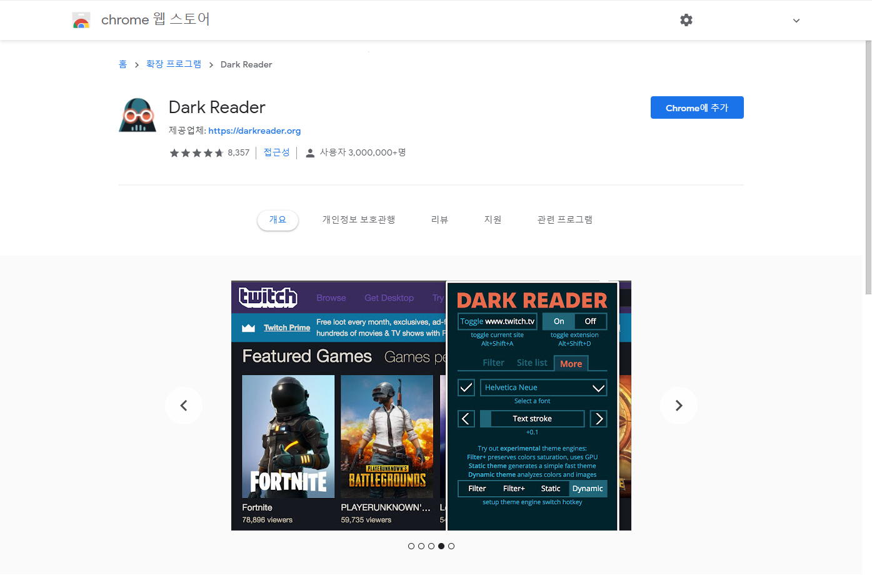The width and height of the screenshot is (872, 588).
Task: Go to 홈 breadcrumb link
Action: 123,64
